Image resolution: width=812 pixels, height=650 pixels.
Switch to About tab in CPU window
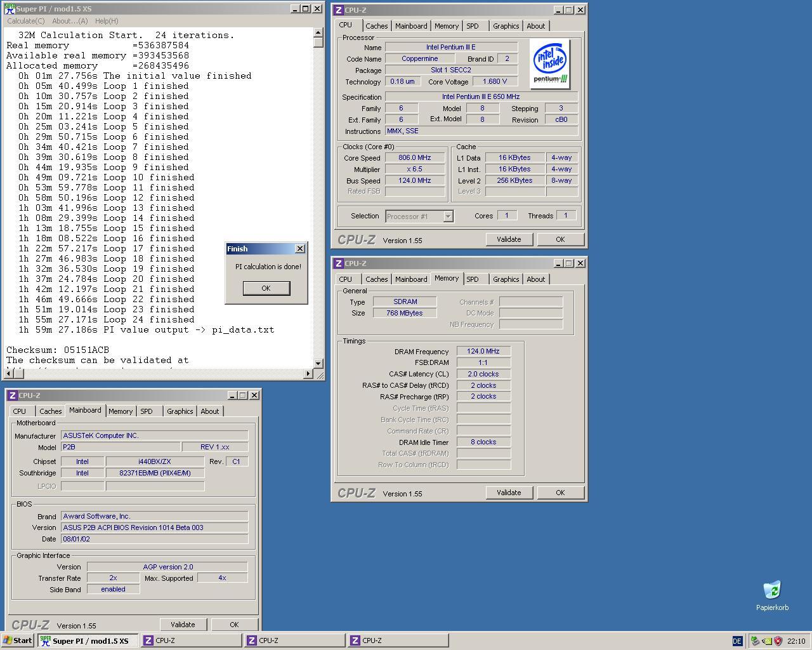536,26
